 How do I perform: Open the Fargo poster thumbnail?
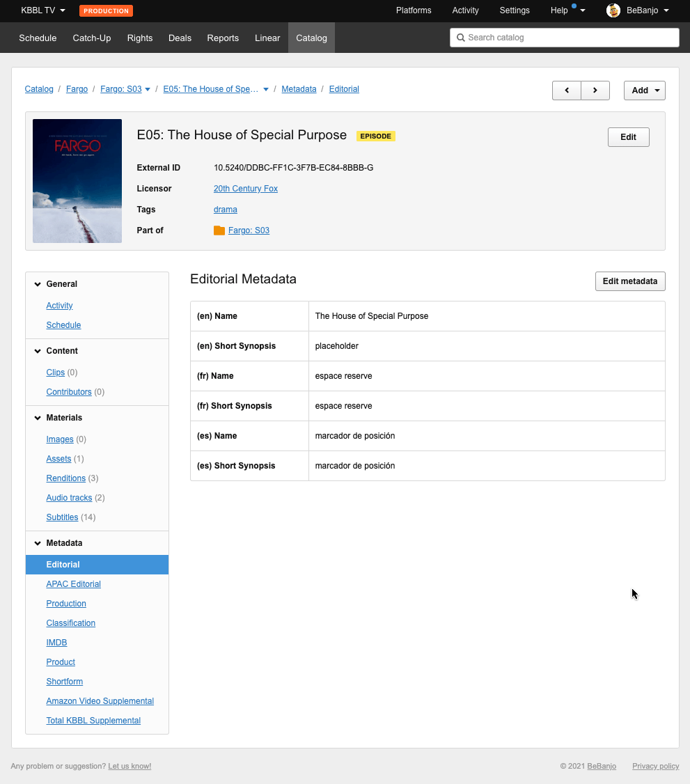point(77,181)
